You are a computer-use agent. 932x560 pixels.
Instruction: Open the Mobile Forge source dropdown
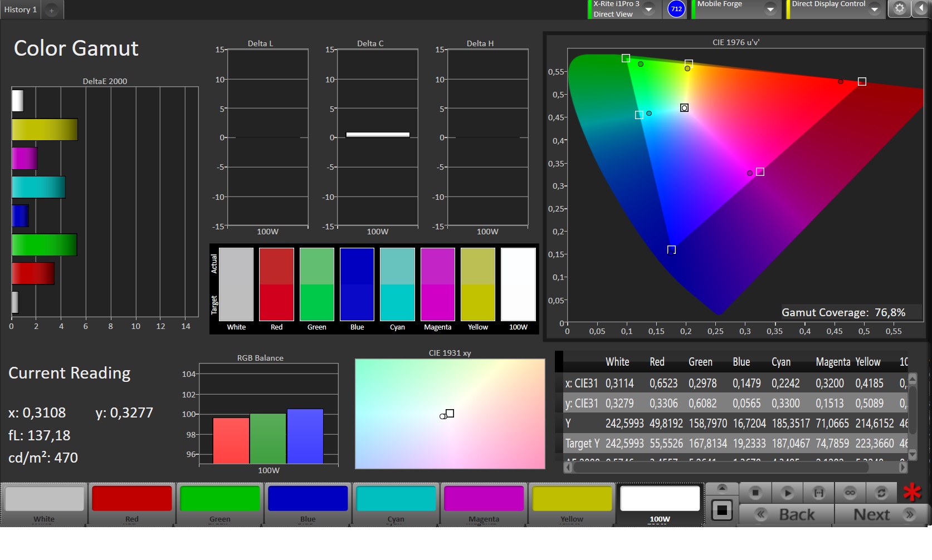770,9
